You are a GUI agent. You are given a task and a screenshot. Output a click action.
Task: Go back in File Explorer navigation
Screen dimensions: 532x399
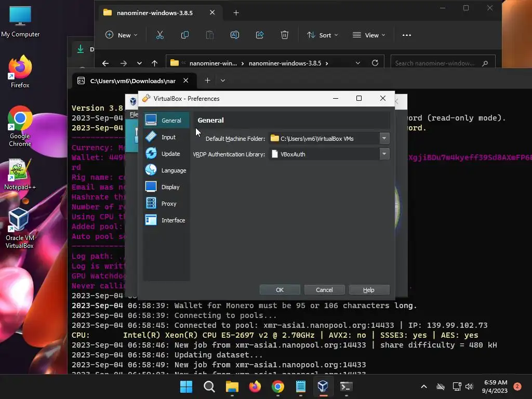coord(105,63)
